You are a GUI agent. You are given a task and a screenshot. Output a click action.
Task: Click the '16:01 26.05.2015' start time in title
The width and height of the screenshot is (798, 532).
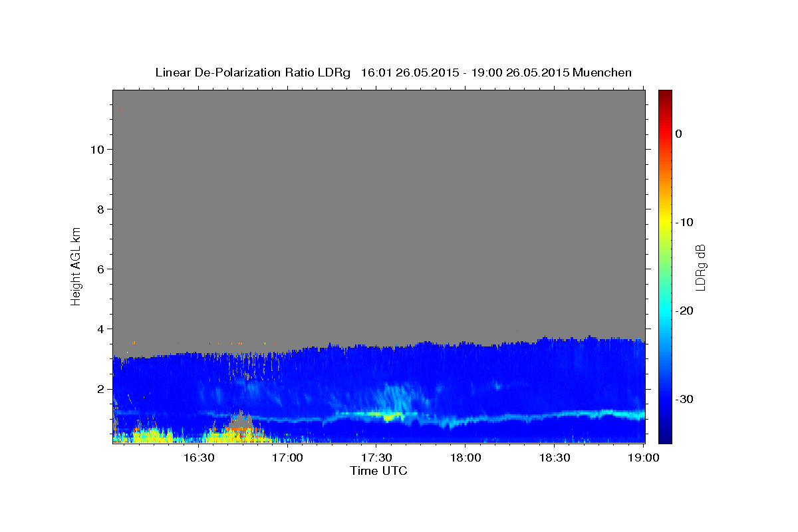coord(410,72)
